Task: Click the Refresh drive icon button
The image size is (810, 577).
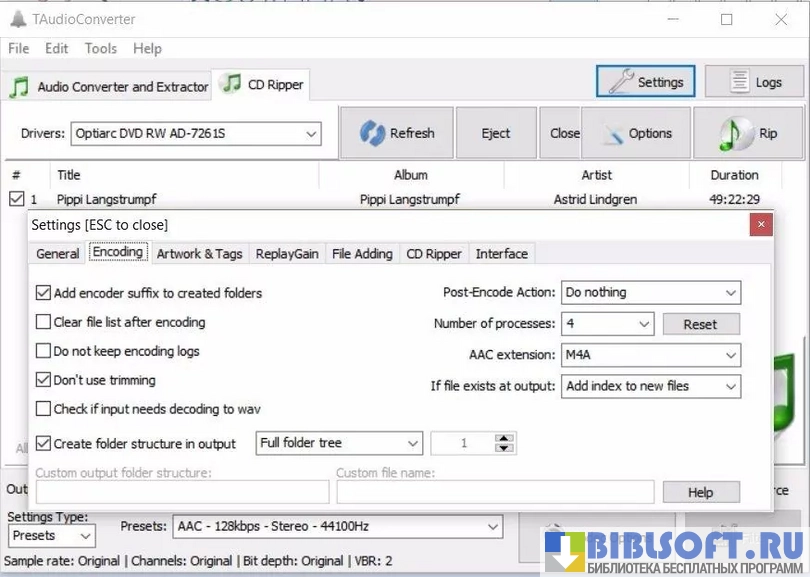Action: [372, 133]
